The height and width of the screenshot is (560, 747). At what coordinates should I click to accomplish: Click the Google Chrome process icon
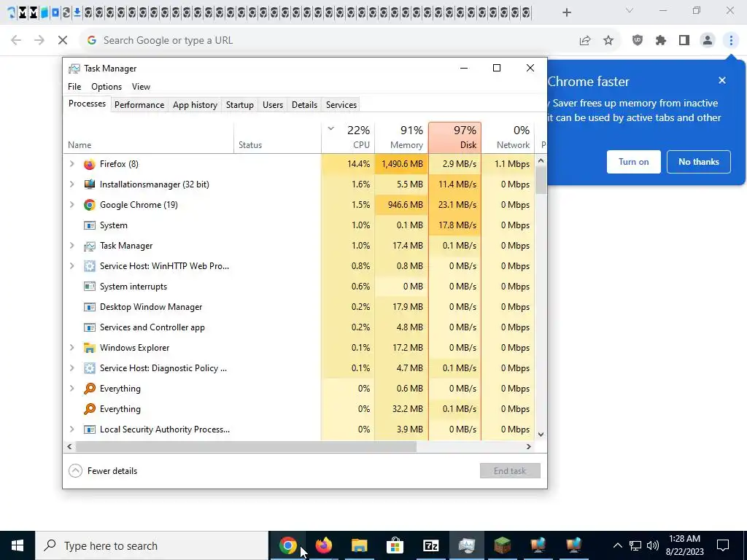click(89, 205)
